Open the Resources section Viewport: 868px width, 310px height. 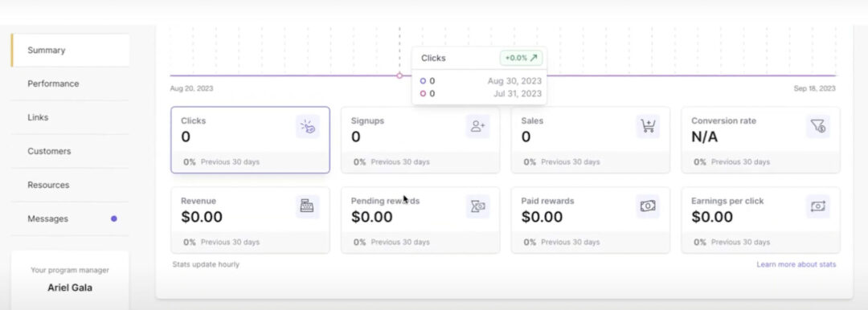[70, 185]
